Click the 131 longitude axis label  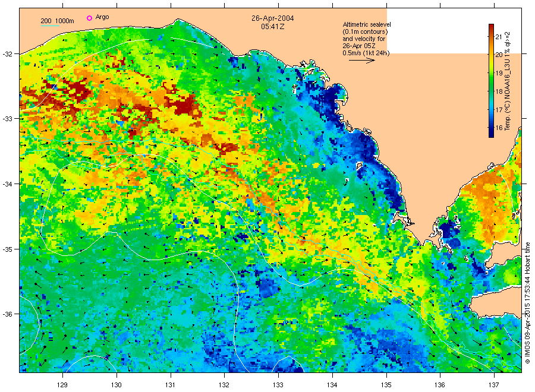pos(170,385)
